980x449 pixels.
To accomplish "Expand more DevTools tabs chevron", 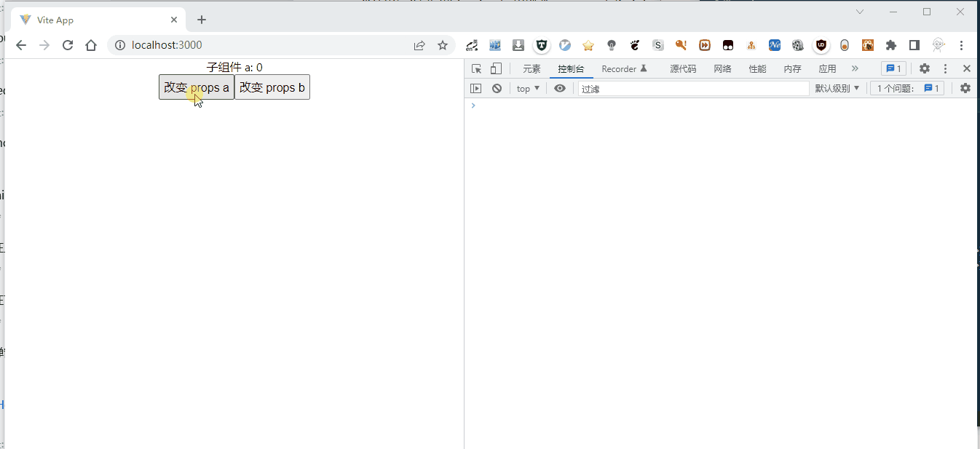I will 855,68.
